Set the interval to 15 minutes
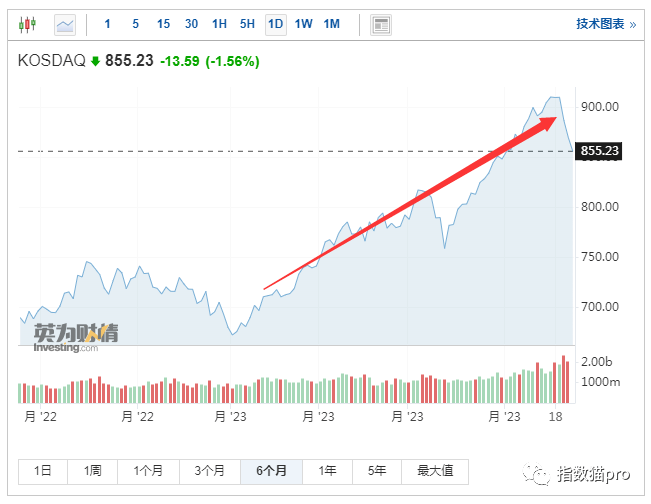Image resolution: width=651 pixels, height=504 pixels. pyautogui.click(x=163, y=23)
